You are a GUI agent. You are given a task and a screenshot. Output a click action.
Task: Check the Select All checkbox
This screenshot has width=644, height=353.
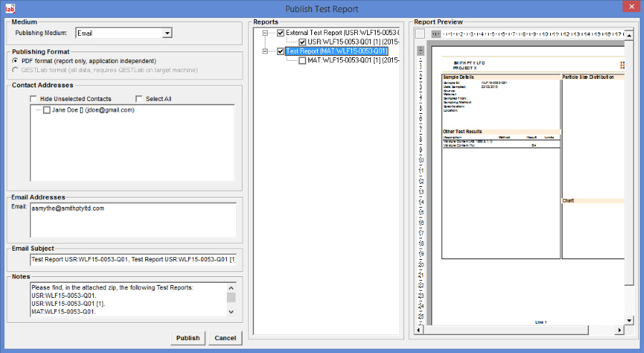coord(140,99)
